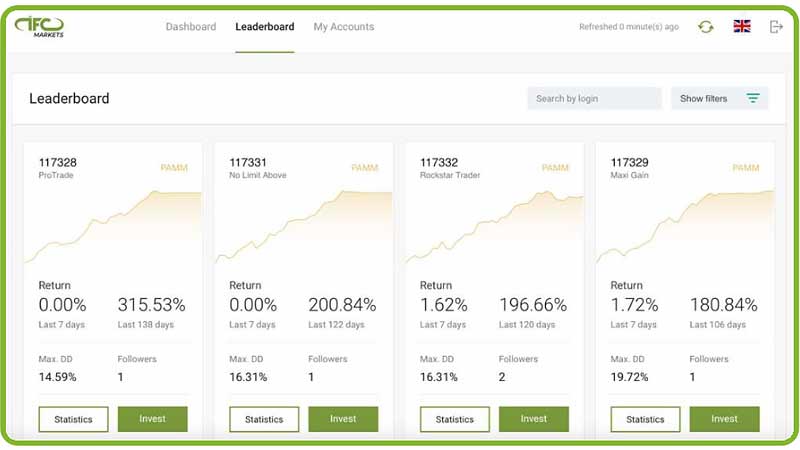Viewport: 800px width, 450px height.
Task: Open the Dashboard tab
Action: click(190, 27)
